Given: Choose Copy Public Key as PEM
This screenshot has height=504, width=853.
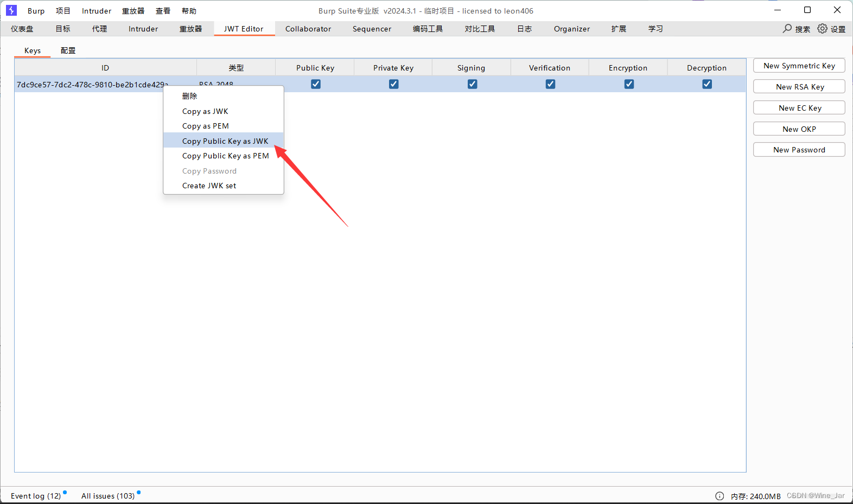Looking at the screenshot, I should [224, 156].
